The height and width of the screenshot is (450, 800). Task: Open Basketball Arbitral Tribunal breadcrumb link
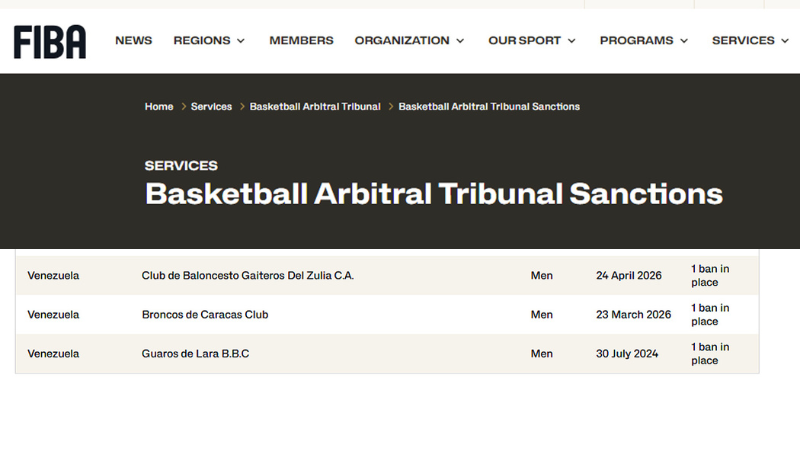coord(315,107)
